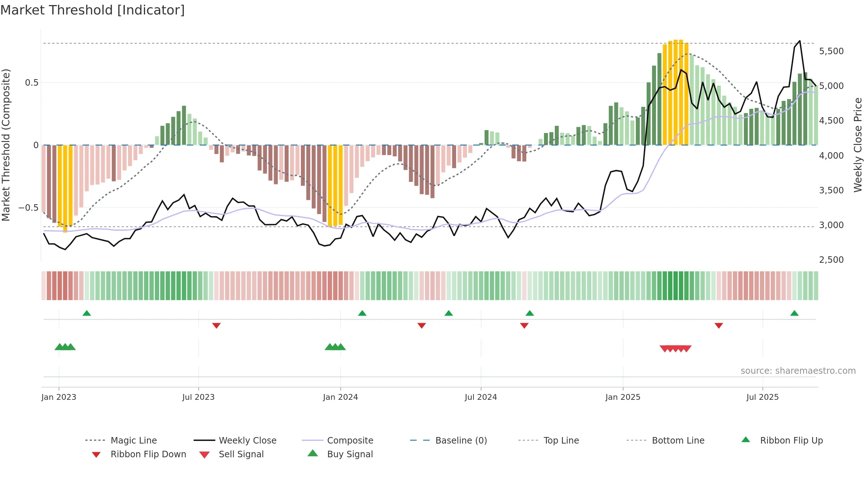The image size is (868, 488).
Task: Click the Jul 2025 x-axis label
Action: click(x=762, y=397)
